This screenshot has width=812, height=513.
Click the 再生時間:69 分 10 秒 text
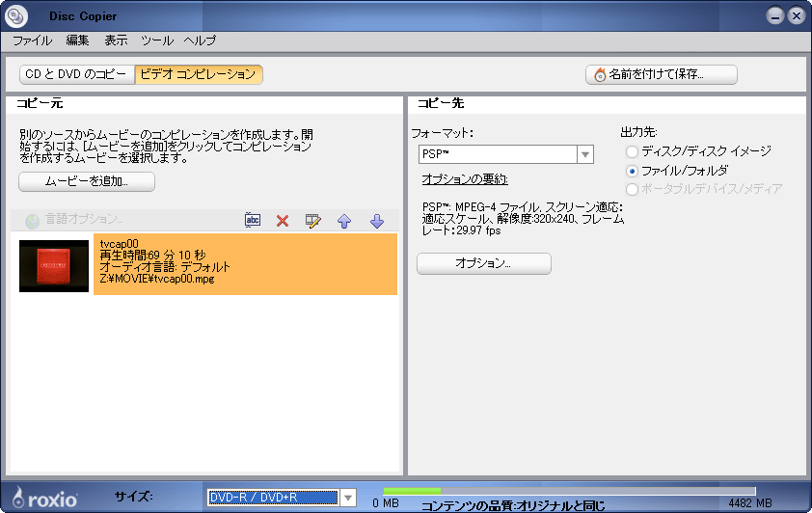point(152,256)
